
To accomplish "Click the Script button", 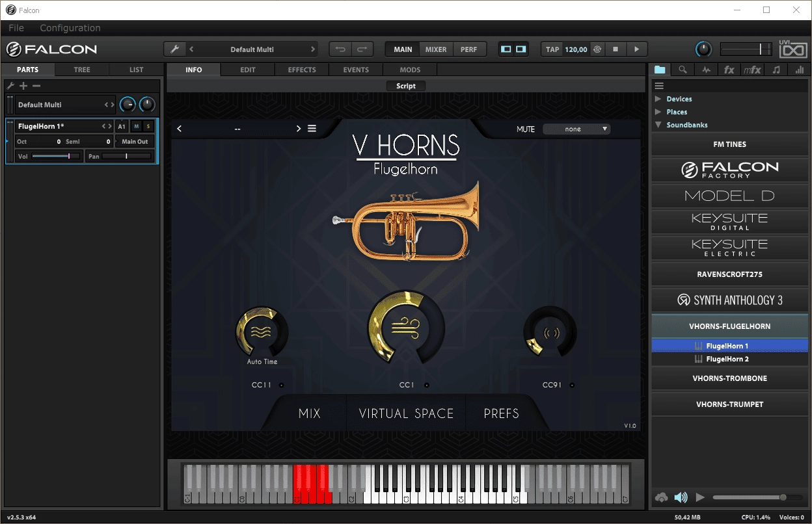I will [x=406, y=86].
